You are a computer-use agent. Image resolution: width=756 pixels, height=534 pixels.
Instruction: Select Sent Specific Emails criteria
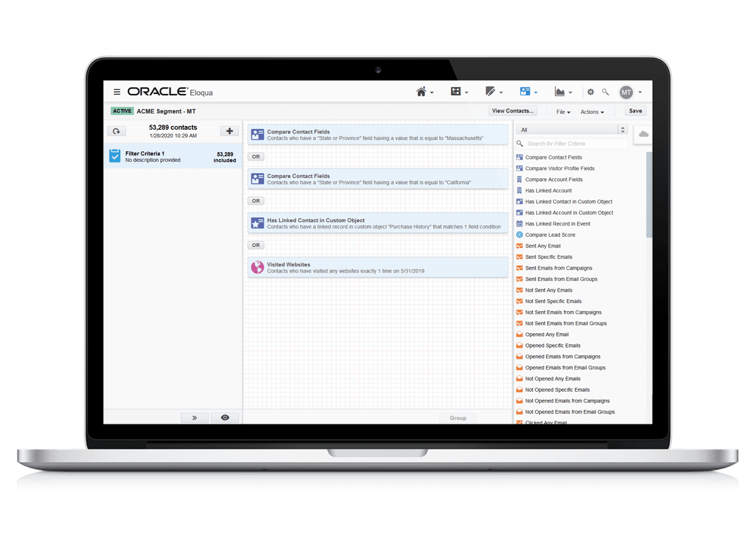click(549, 257)
